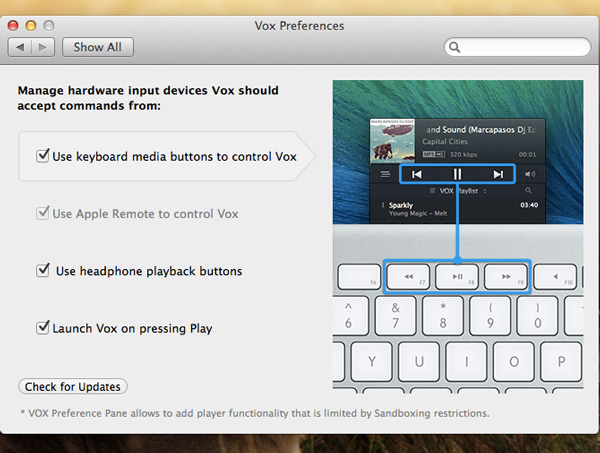Viewport: 600px width, 453px height.
Task: Toggle Use Apple Remote checkbox
Action: 42,213
